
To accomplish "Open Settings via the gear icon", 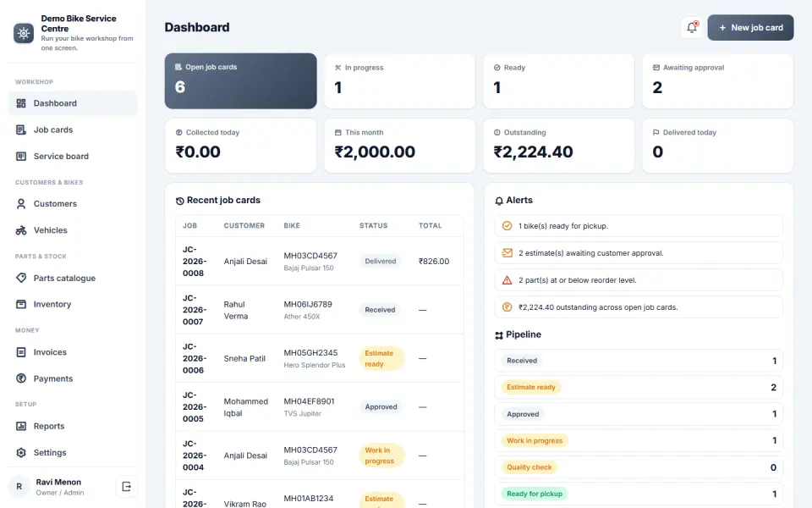I will 21,452.
